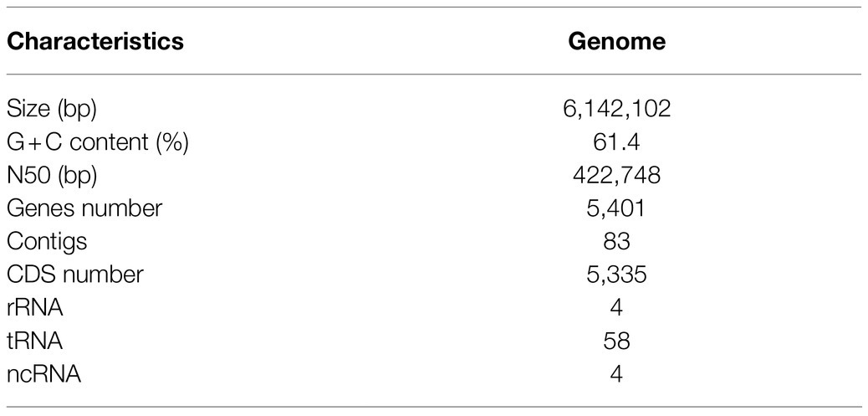Click the ncRNA count value 4
Viewport: 868px width, 416px height.
[x=616, y=374]
